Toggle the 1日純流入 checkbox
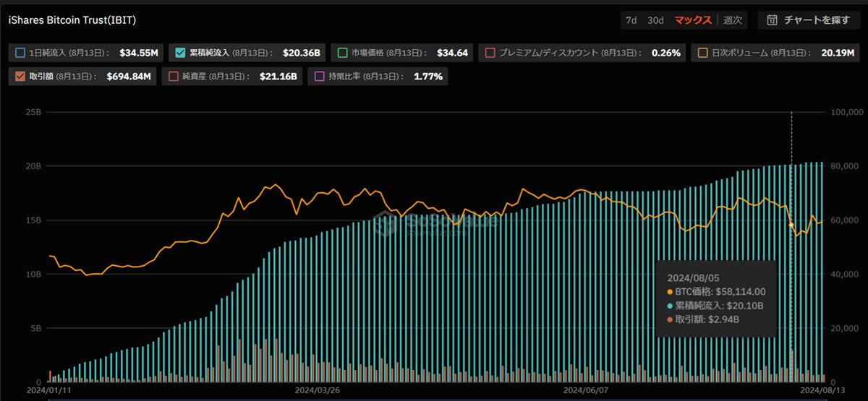The width and height of the screenshot is (868, 401). coord(20,53)
